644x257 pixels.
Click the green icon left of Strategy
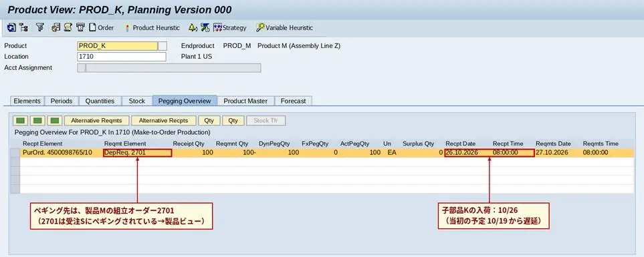coord(205,27)
